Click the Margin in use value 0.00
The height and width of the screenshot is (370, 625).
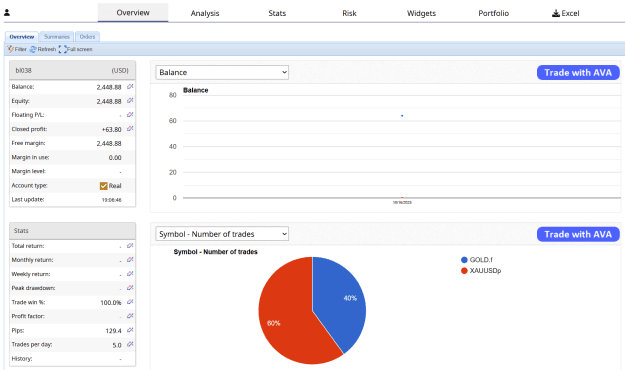[115, 158]
